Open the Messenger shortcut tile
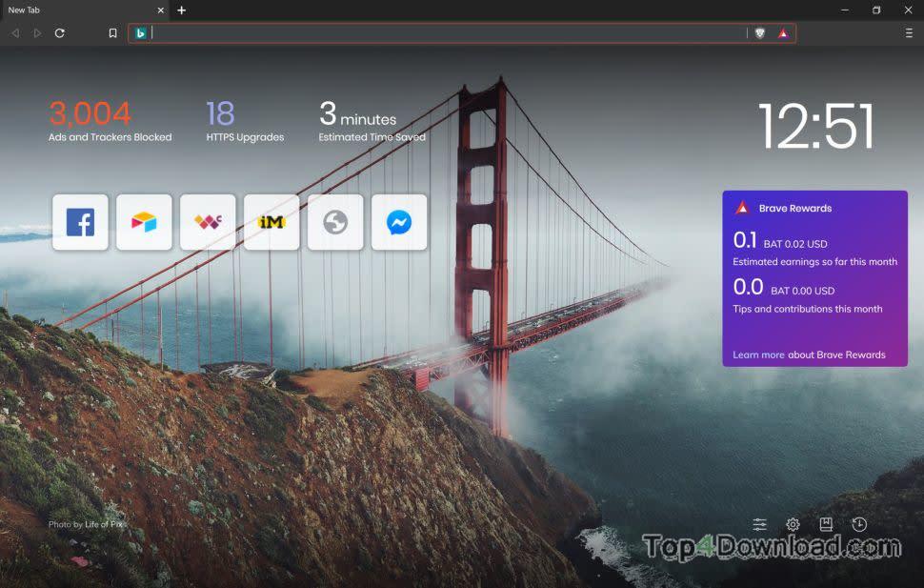The height and width of the screenshot is (588, 924). click(399, 221)
